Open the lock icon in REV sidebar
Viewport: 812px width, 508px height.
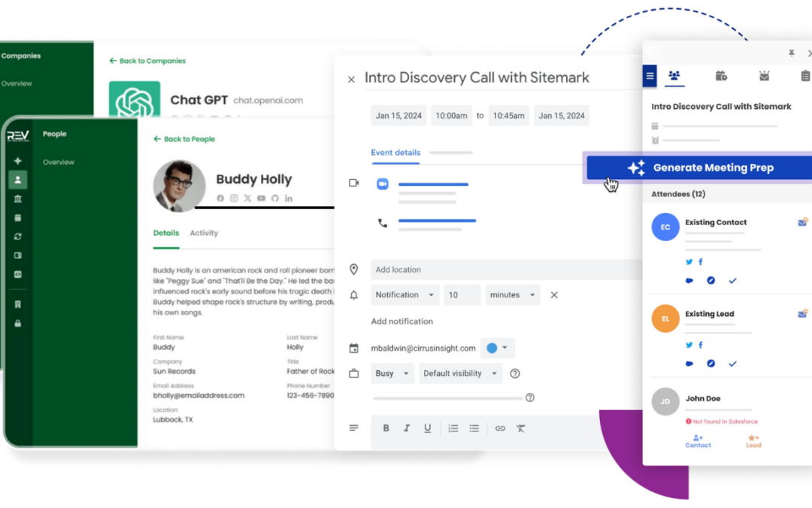[17, 324]
